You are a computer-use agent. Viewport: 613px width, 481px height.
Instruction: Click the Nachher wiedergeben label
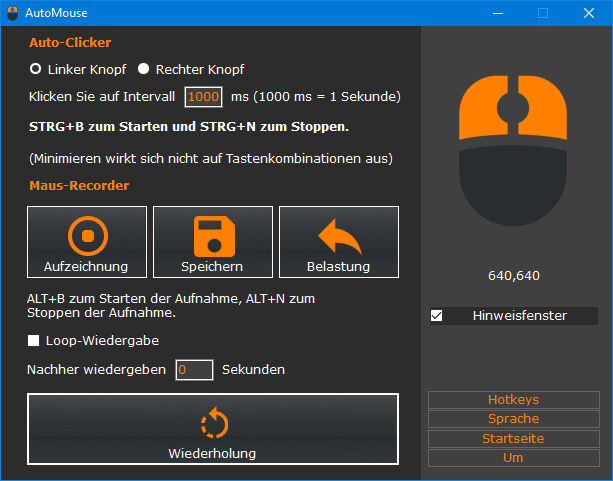(x=97, y=370)
